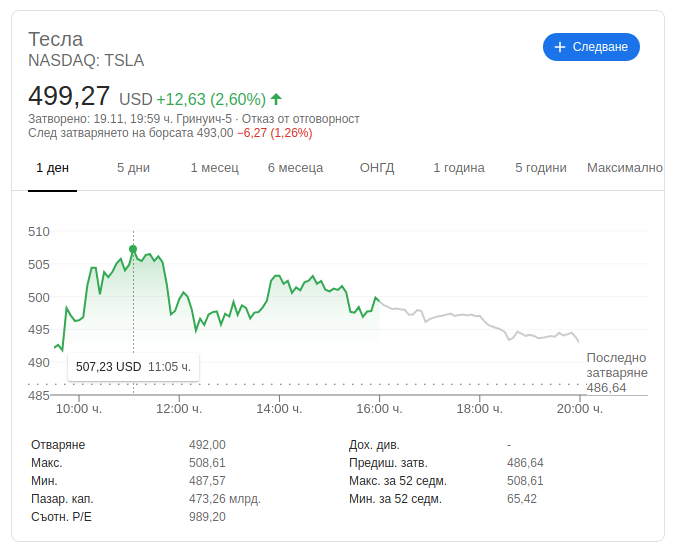Click the 16:00 ч. axis label
This screenshot has width=681, height=555.
point(379,409)
